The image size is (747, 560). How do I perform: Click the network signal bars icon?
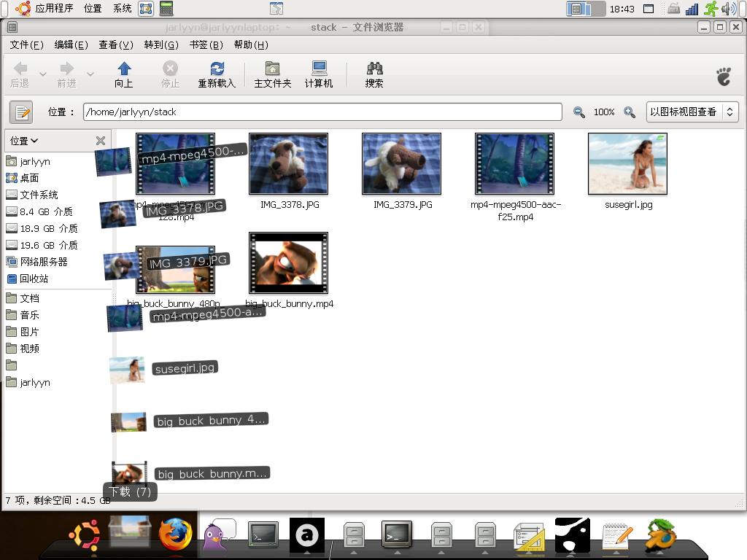(x=692, y=9)
